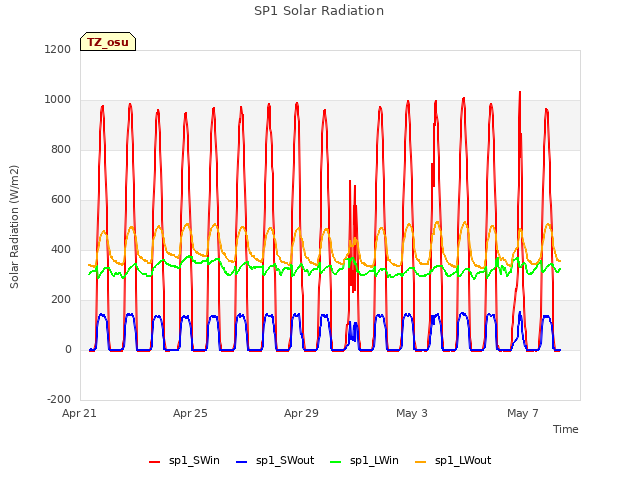
Task: Click the orange sp1_LWout legend swatch
Action: (x=420, y=462)
